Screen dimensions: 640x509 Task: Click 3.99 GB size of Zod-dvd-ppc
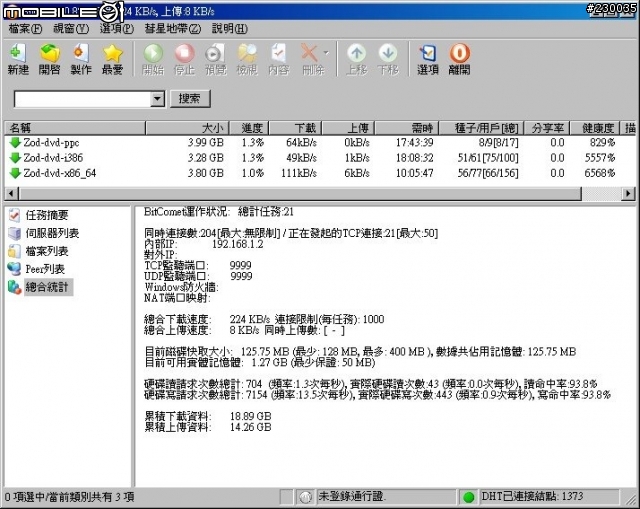(x=206, y=142)
